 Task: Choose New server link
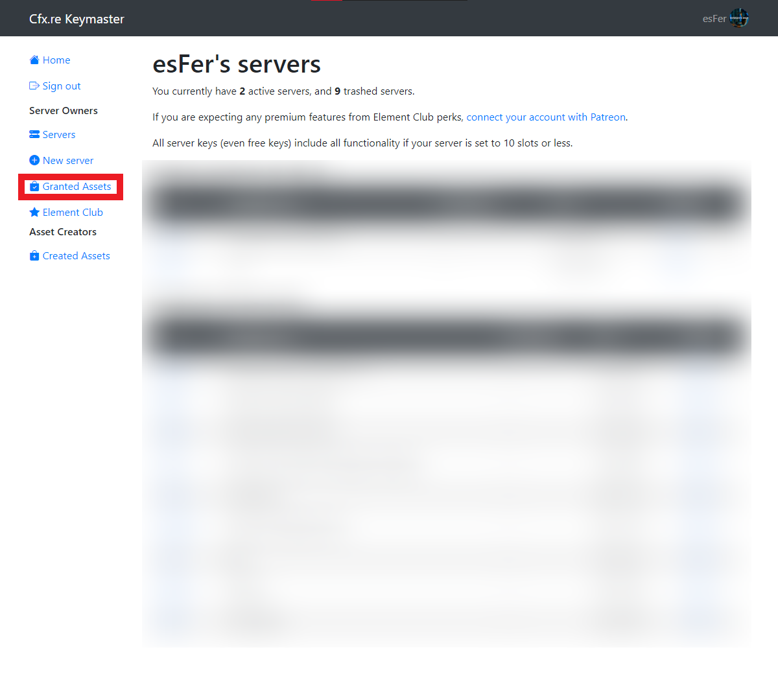pyautogui.click(x=68, y=161)
